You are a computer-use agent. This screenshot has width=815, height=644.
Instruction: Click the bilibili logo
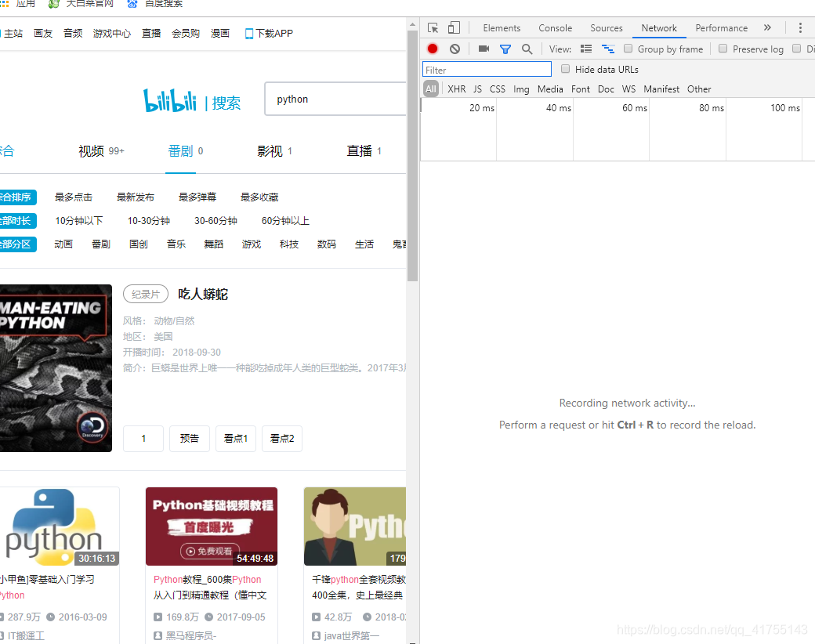[170, 101]
